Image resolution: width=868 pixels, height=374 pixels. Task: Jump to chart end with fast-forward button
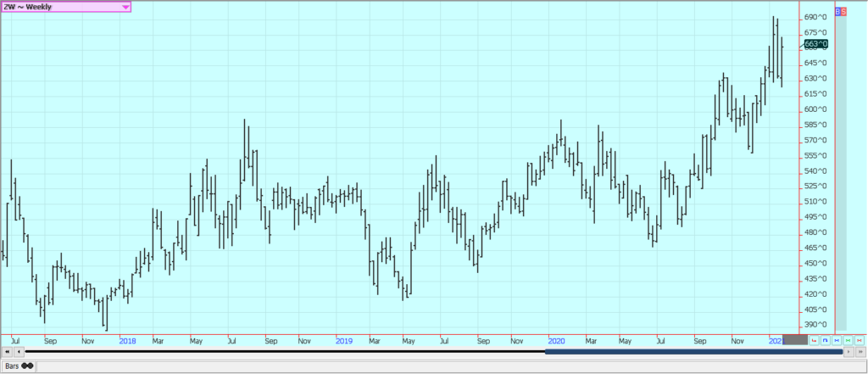[x=860, y=351]
